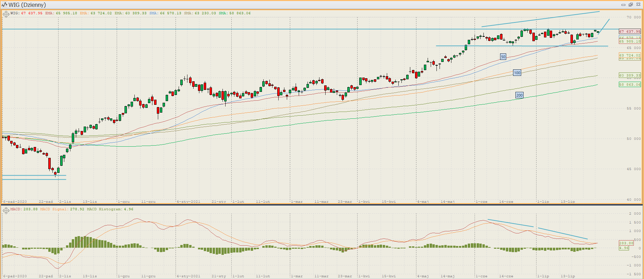Restore down the WIG chart window
This screenshot has height=279, width=644.
pyautogui.click(x=630, y=5)
